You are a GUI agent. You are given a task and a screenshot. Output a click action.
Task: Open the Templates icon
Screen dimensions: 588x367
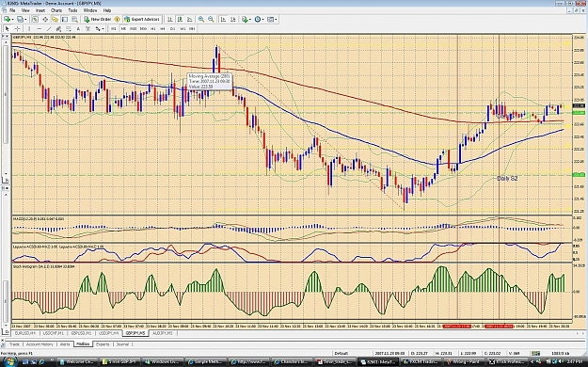[x=270, y=19]
